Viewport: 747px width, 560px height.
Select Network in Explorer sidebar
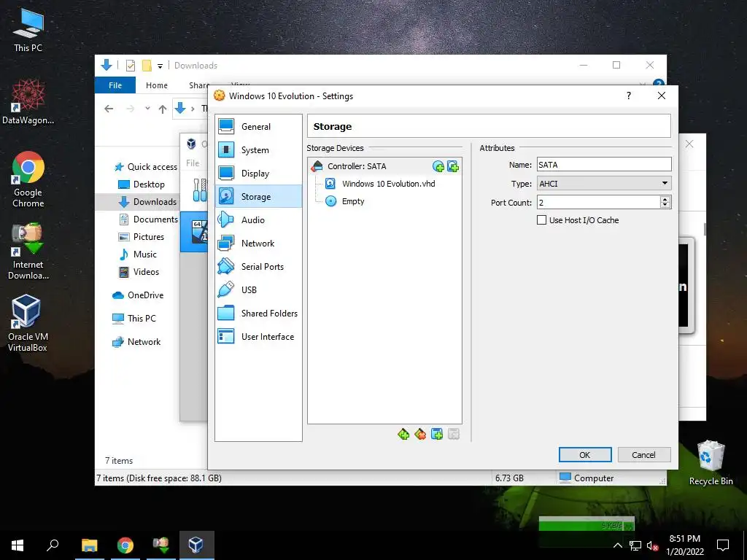(136, 342)
